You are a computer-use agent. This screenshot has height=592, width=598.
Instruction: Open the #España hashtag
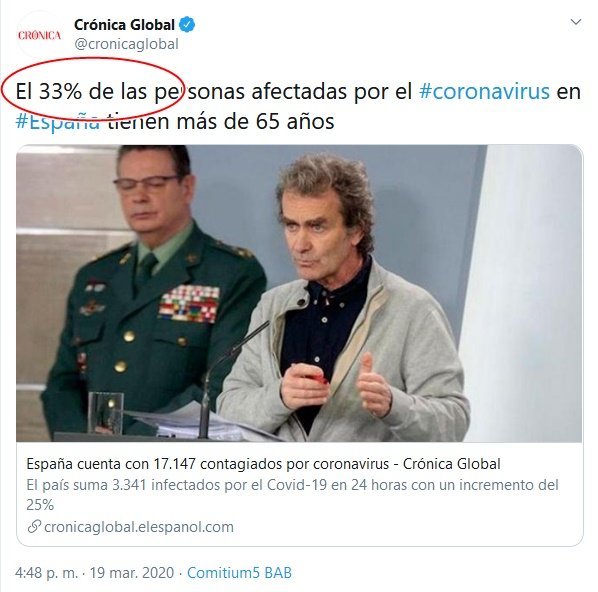pos(58,121)
